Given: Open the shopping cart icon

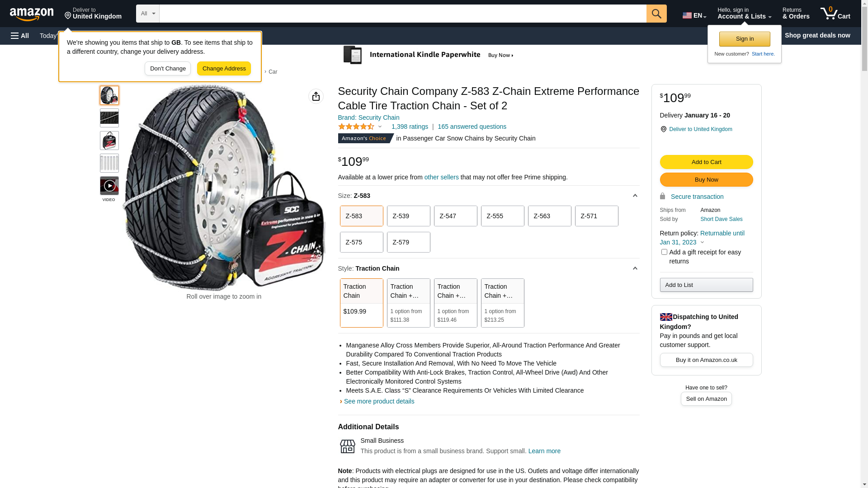Looking at the screenshot, I should (x=835, y=14).
